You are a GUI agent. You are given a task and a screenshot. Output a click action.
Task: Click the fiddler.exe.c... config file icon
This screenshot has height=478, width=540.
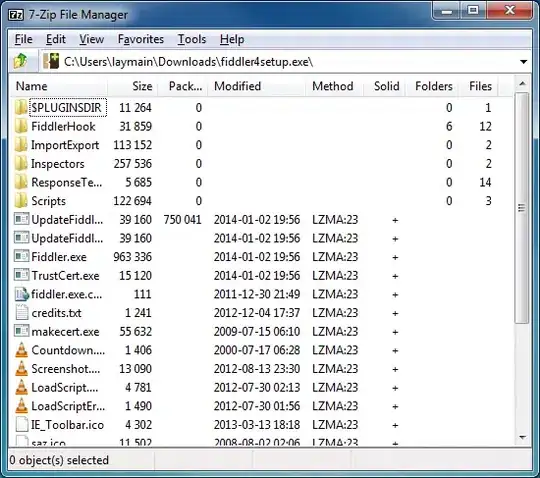coord(21,294)
